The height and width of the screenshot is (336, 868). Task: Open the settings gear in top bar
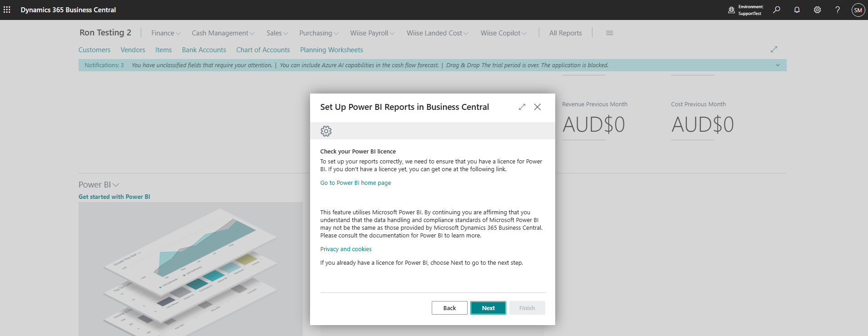(817, 10)
